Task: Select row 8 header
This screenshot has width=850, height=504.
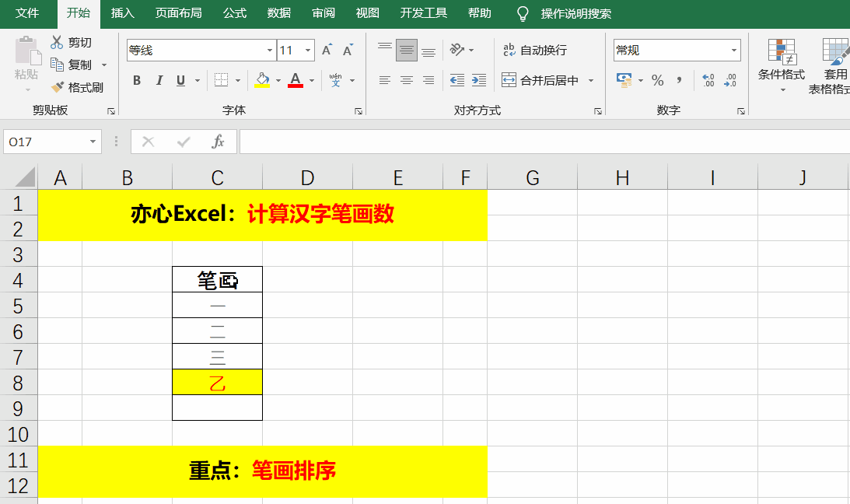Action: [x=19, y=383]
